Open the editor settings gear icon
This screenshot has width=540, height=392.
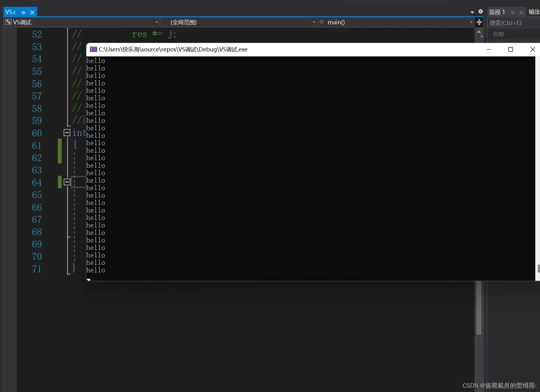pos(480,12)
